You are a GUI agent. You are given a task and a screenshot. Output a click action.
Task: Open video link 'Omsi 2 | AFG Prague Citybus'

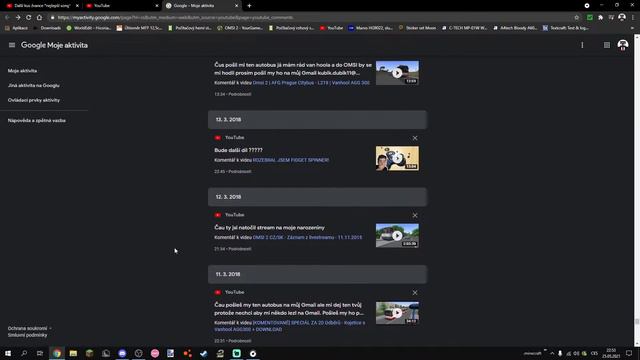311,82
